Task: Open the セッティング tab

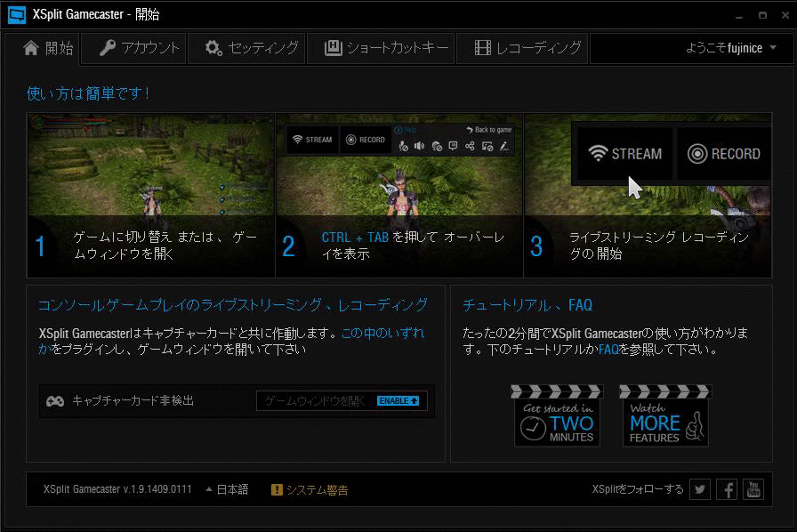Action: [x=246, y=48]
